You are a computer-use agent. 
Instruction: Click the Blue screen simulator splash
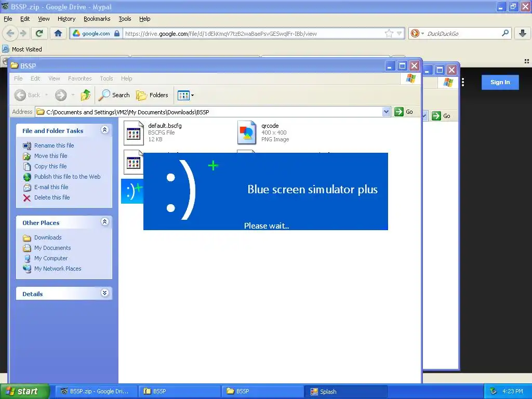[x=265, y=191]
